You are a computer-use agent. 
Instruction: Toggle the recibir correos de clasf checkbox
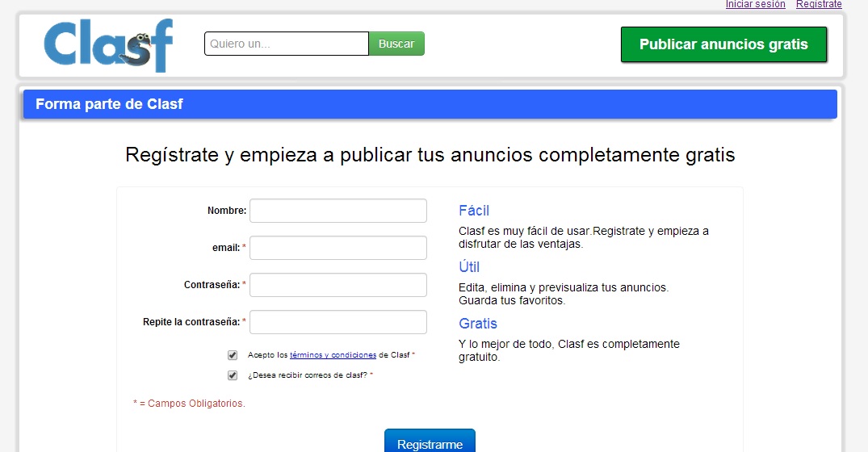(233, 375)
